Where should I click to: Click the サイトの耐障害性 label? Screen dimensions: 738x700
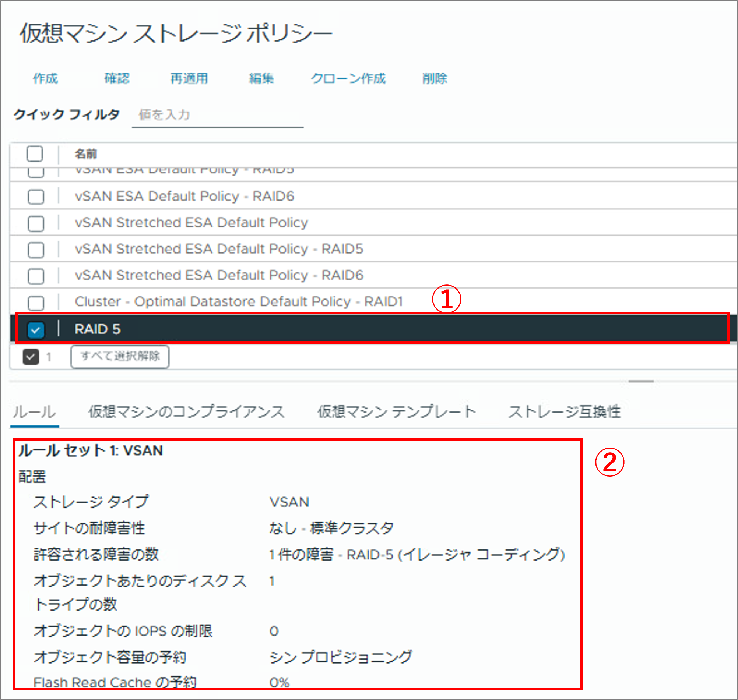coord(89,528)
